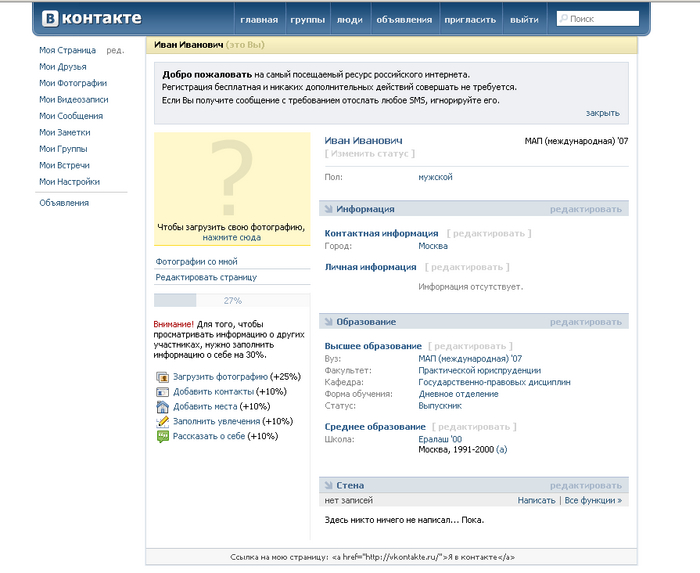Viewport: 700px width, 573px height.
Task: Collapse the Образование section arrow
Action: pos(329,322)
